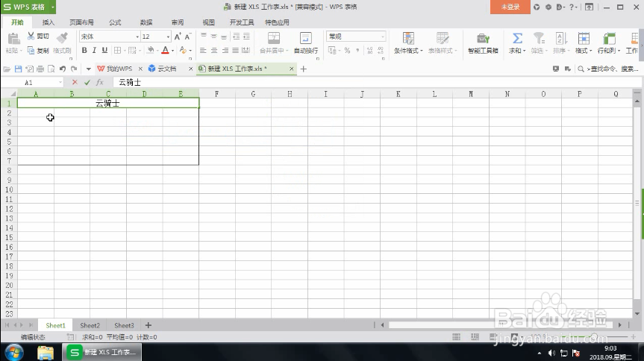This screenshot has width=644, height=361.
Task: Close the 我的WPS tab
Action: (x=140, y=69)
